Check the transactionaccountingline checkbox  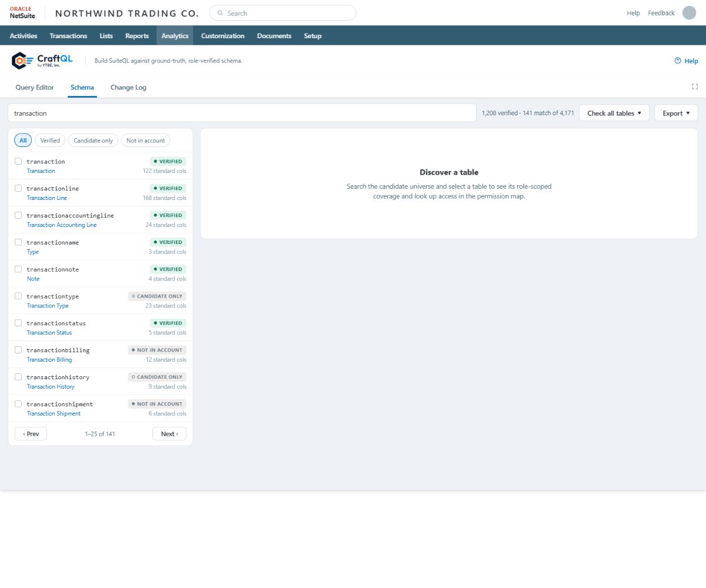click(x=18, y=215)
